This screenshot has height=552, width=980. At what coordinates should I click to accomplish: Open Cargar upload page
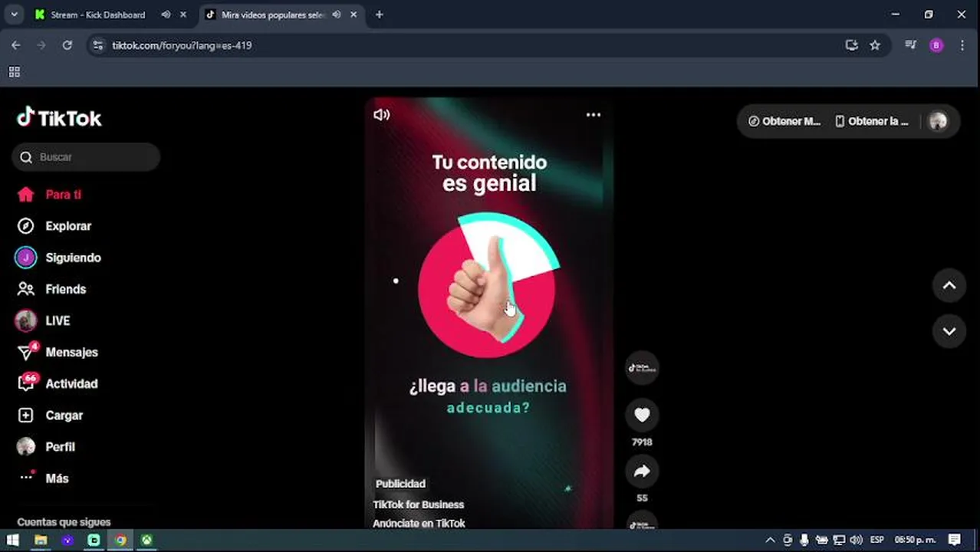click(x=50, y=415)
